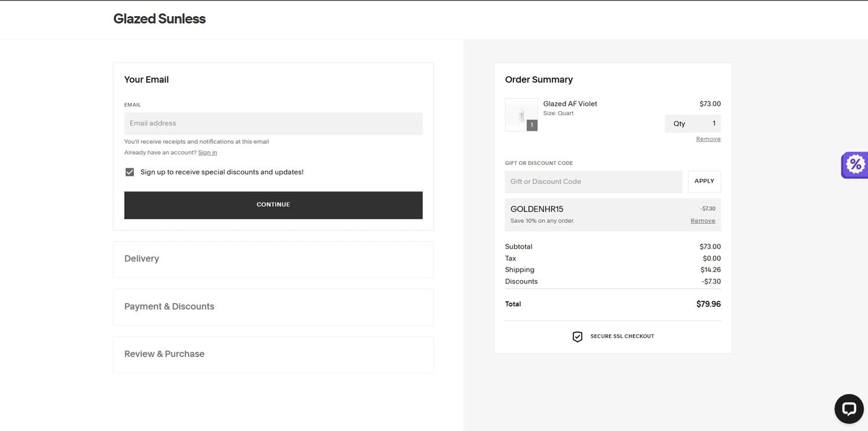Click the $14.26 shipping value
The width and height of the screenshot is (868, 431).
tap(711, 270)
